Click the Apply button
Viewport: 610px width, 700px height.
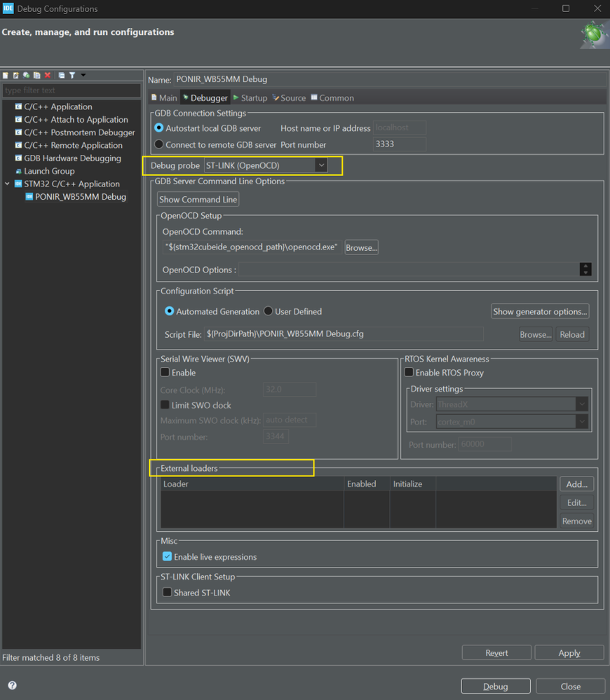tap(569, 653)
